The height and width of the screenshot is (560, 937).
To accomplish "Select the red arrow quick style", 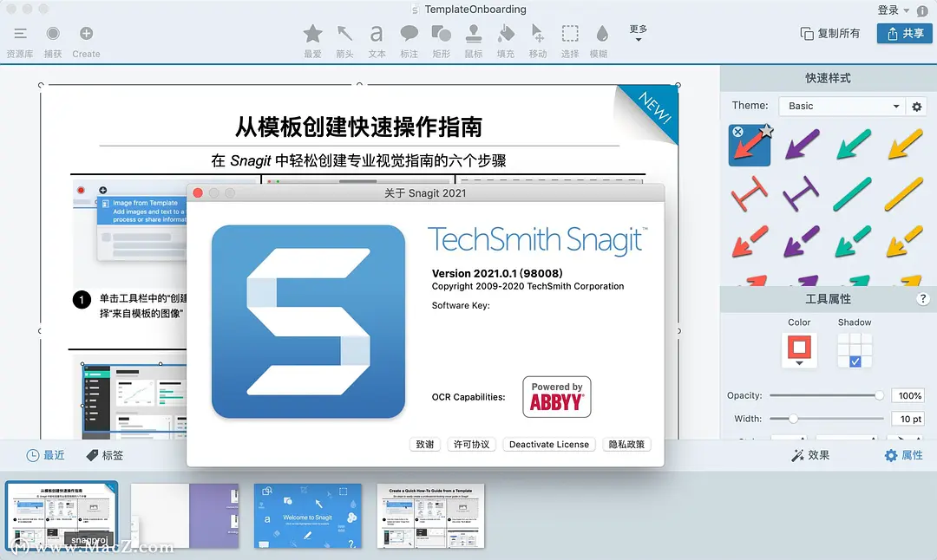I will pos(750,145).
